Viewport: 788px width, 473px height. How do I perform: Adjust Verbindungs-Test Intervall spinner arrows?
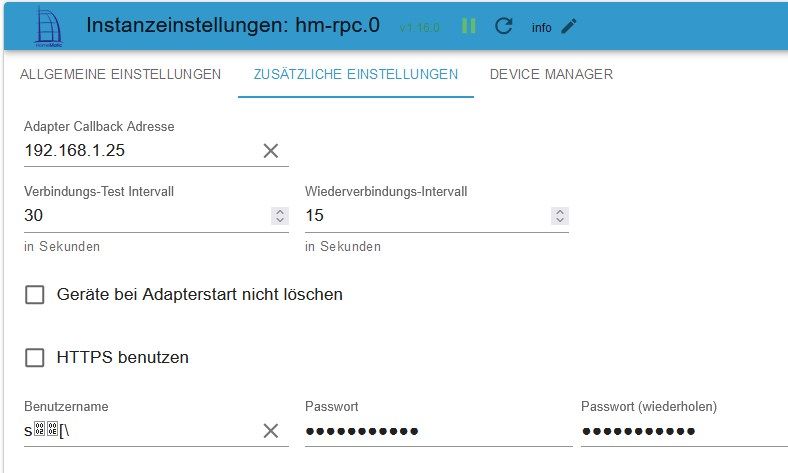279,216
